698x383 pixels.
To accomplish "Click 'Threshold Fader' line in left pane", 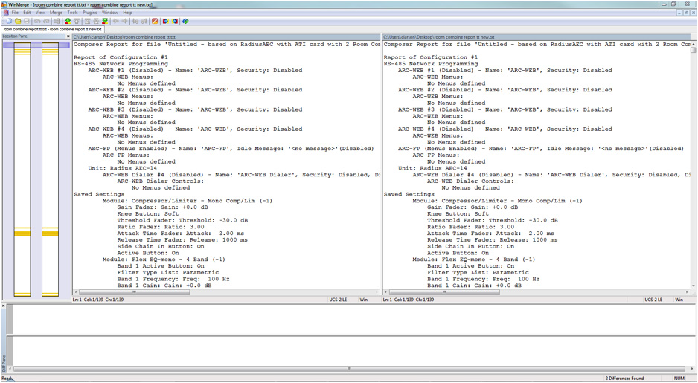I will 183,220.
